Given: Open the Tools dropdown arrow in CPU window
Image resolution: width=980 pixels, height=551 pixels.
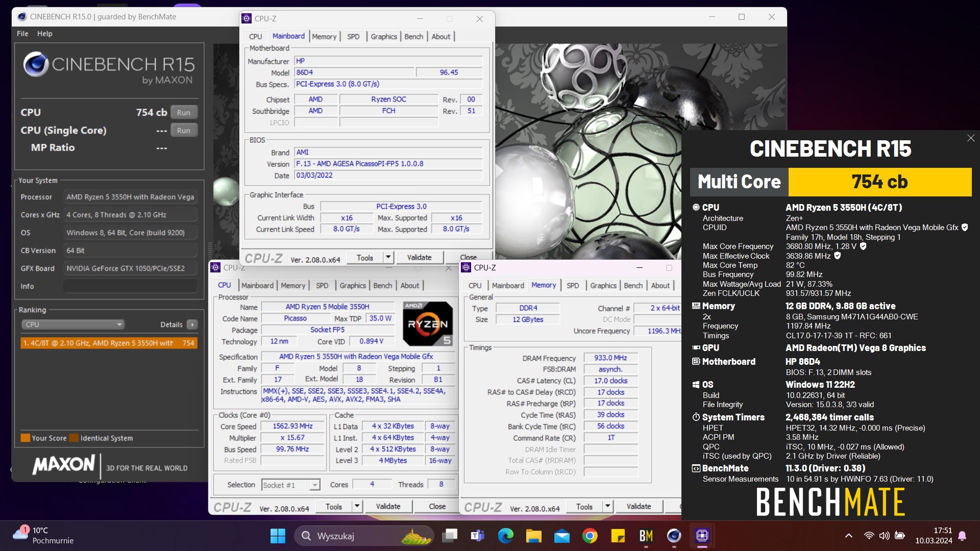Looking at the screenshot, I should [357, 507].
